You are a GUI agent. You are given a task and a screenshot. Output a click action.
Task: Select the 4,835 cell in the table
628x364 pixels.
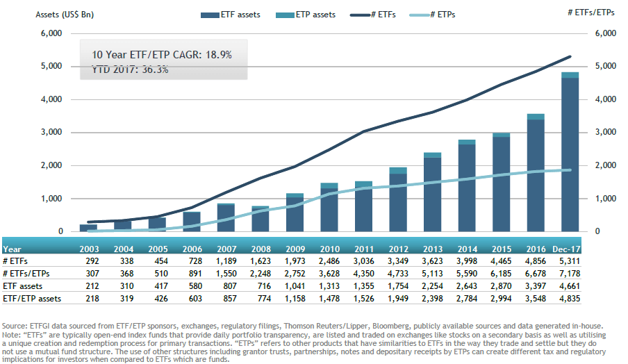(x=570, y=299)
